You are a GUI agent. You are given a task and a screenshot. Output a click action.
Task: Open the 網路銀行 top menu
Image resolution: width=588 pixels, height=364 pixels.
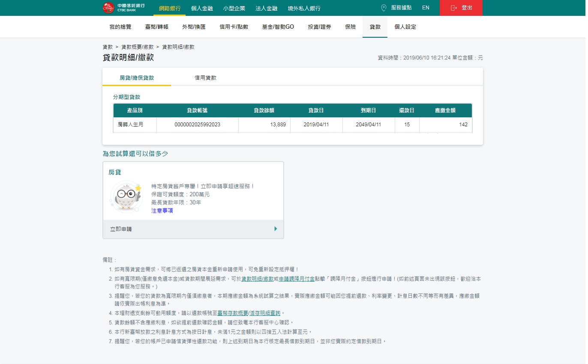click(170, 8)
